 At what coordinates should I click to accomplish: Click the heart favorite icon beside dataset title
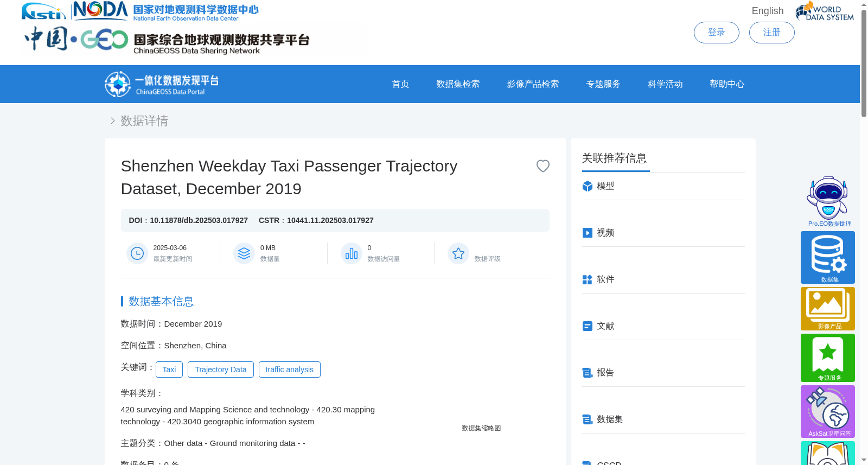pyautogui.click(x=543, y=166)
